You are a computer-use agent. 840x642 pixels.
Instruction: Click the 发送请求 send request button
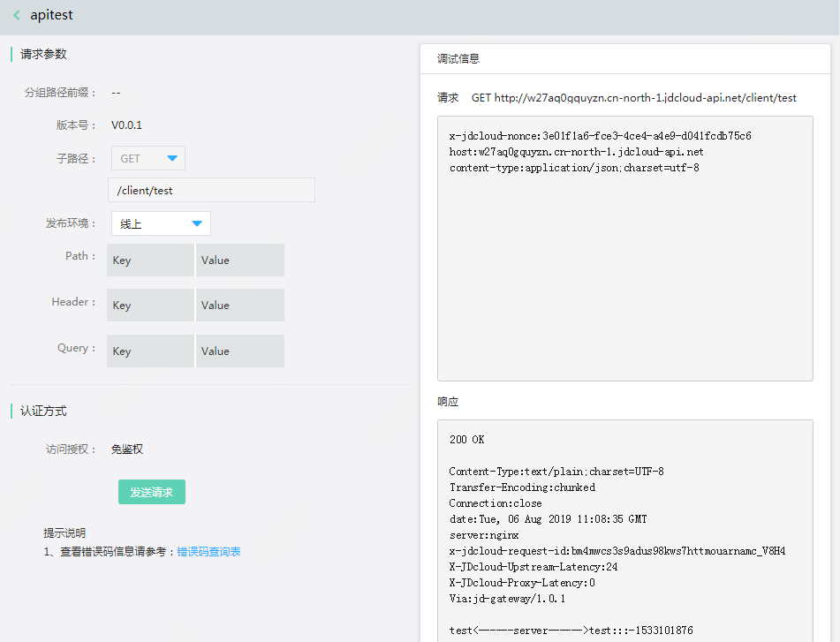coord(151,492)
